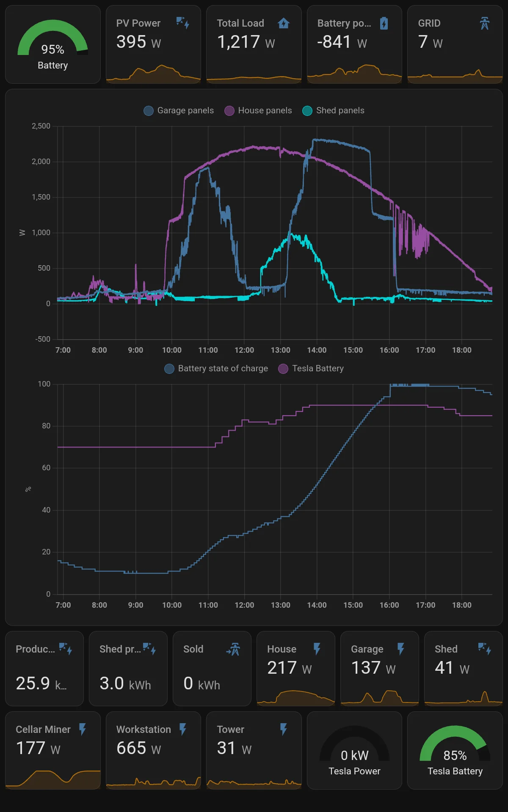Toggle Battery state of charge series
This screenshot has height=812, width=508.
[x=216, y=368]
